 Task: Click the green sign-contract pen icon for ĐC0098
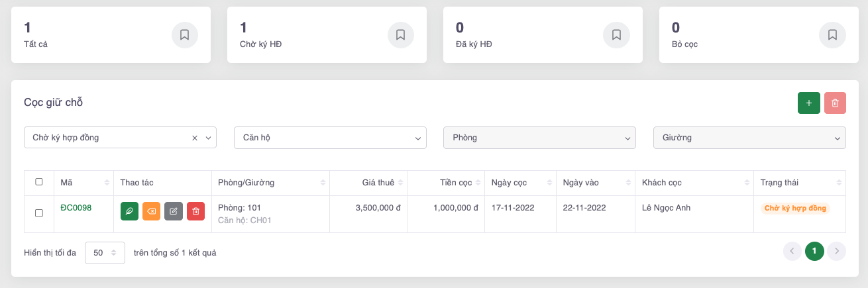tap(129, 211)
